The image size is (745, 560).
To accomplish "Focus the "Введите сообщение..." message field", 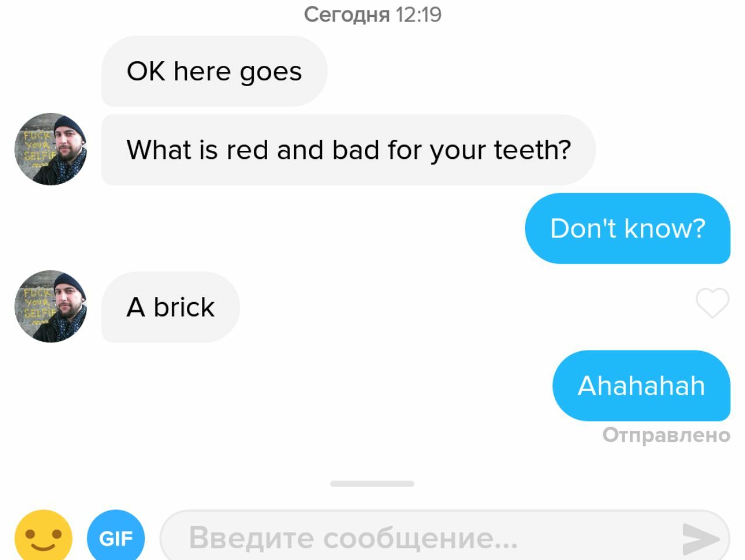I will tap(445, 537).
